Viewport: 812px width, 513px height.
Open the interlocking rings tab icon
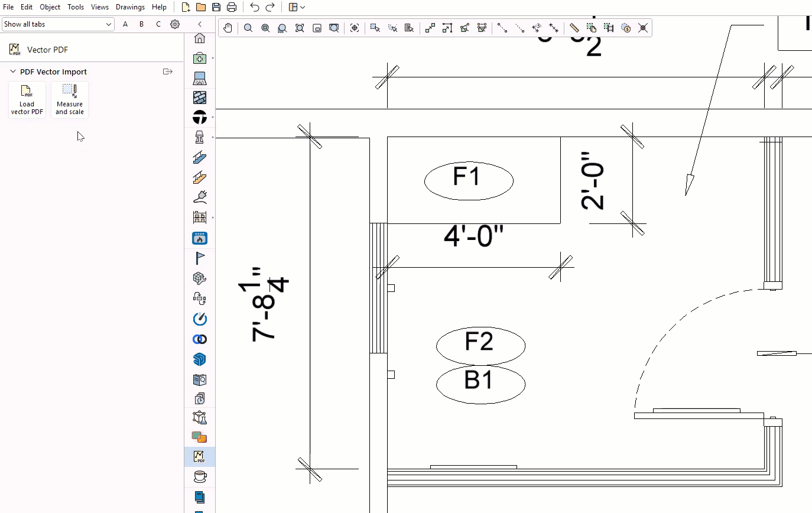(200, 339)
